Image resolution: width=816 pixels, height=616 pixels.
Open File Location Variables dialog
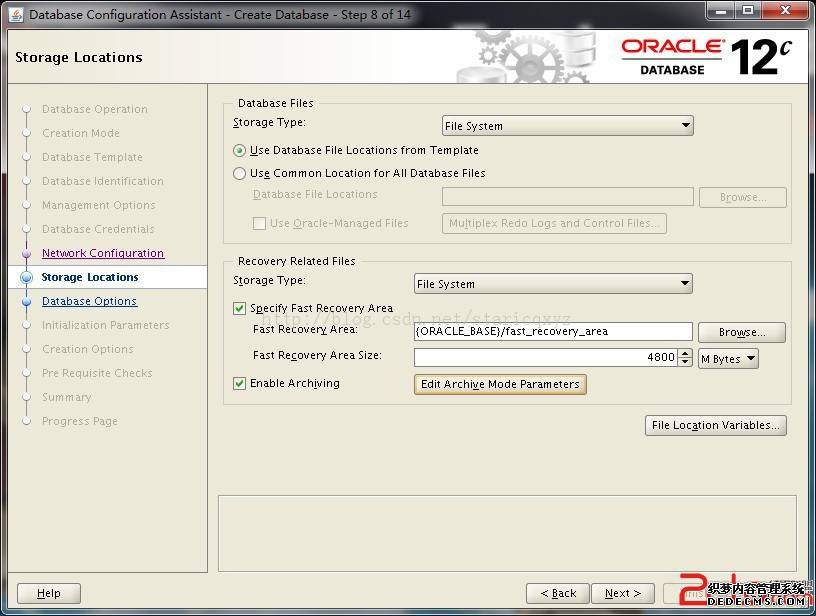[715, 426]
